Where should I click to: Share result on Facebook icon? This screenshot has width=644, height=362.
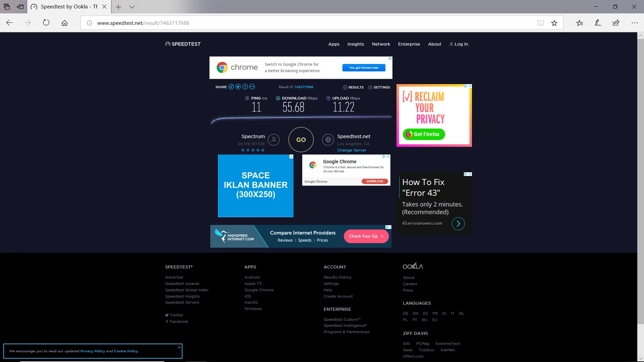click(245, 87)
